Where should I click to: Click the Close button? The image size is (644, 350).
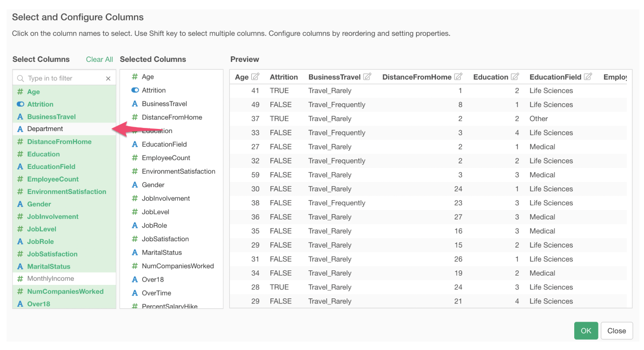point(617,331)
